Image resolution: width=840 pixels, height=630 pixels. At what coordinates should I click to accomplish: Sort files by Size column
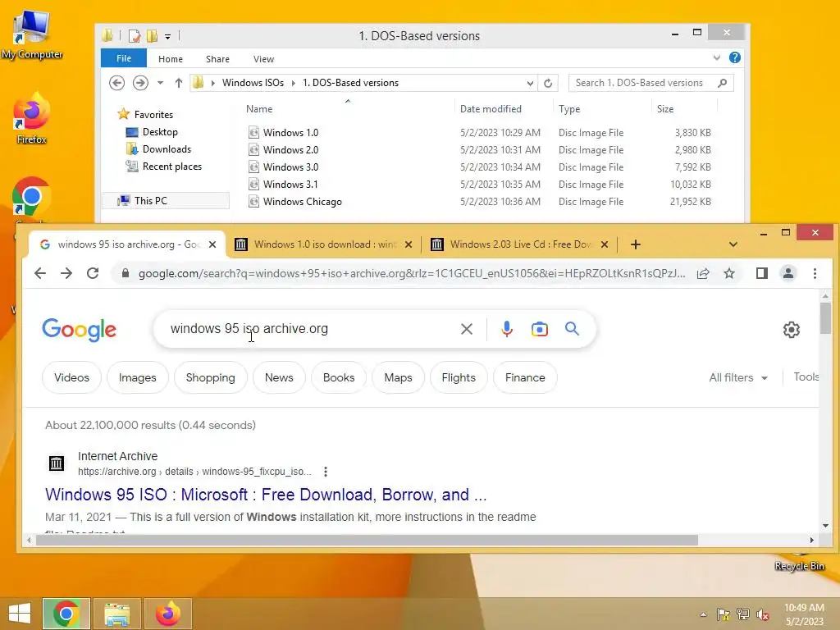[665, 109]
